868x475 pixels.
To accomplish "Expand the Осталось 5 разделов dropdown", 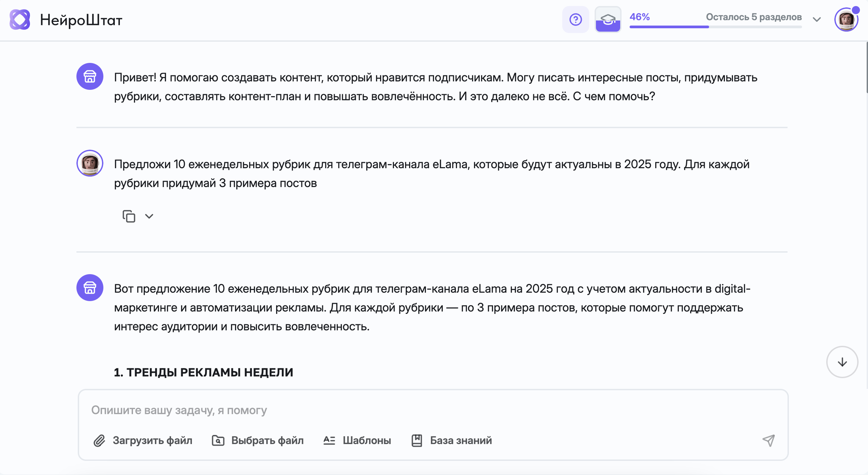I will pyautogui.click(x=817, y=20).
